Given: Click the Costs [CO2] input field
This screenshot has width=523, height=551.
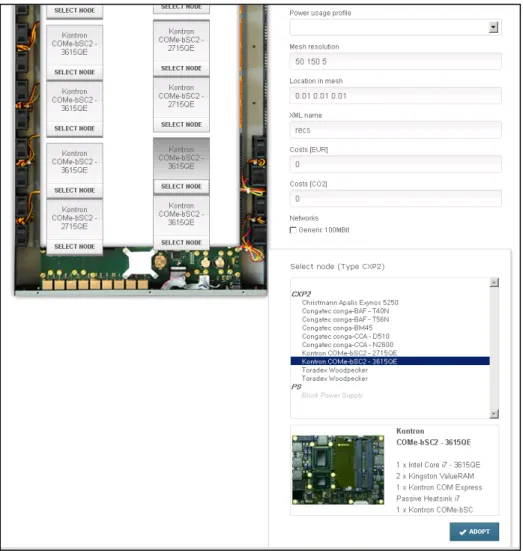Looking at the screenshot, I should (395, 199).
